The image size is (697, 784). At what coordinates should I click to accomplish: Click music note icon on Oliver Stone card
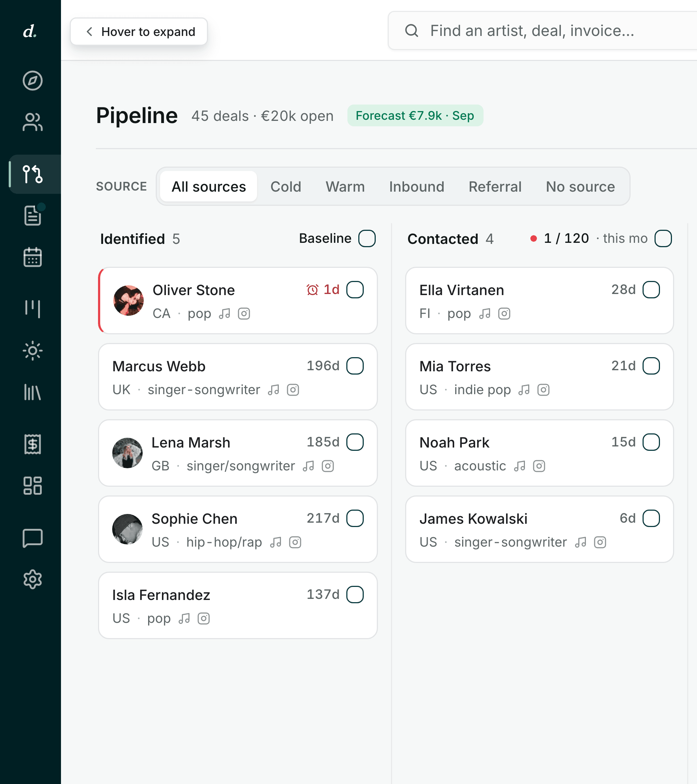[x=224, y=314]
